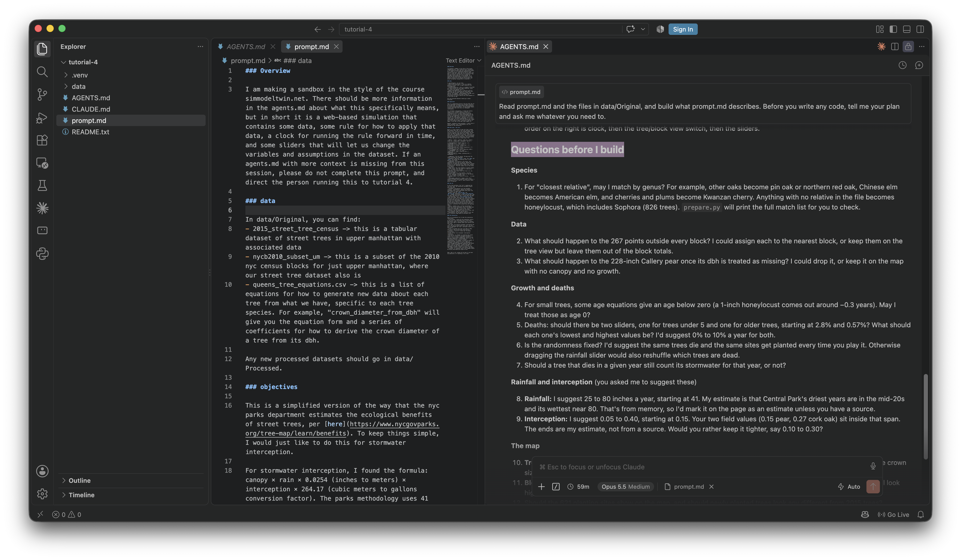
Task: Click the microphone voice input icon
Action: pyautogui.click(x=873, y=466)
